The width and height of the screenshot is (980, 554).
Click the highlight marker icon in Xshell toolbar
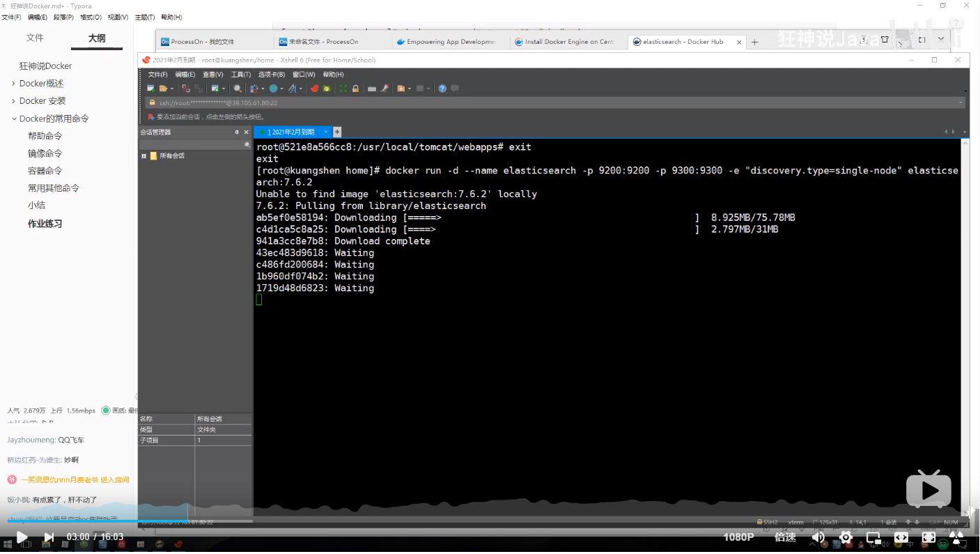point(384,89)
